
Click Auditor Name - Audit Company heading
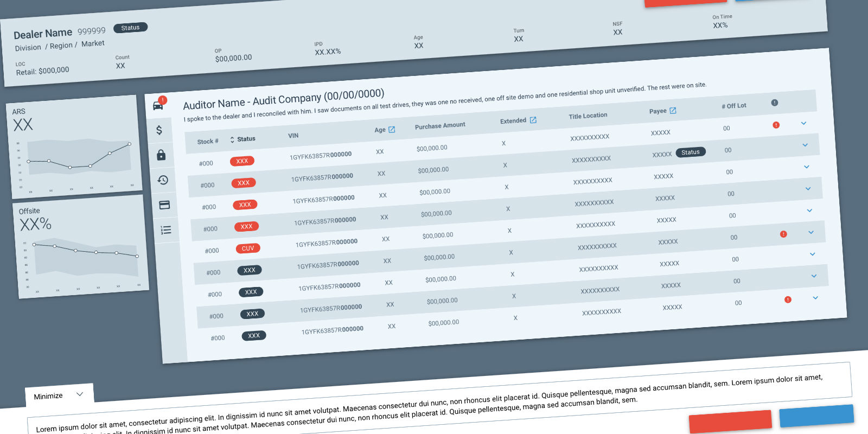click(x=284, y=99)
